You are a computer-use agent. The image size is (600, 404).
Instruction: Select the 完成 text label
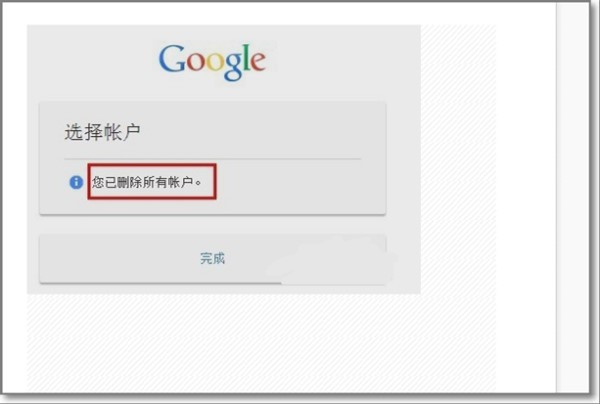212,259
